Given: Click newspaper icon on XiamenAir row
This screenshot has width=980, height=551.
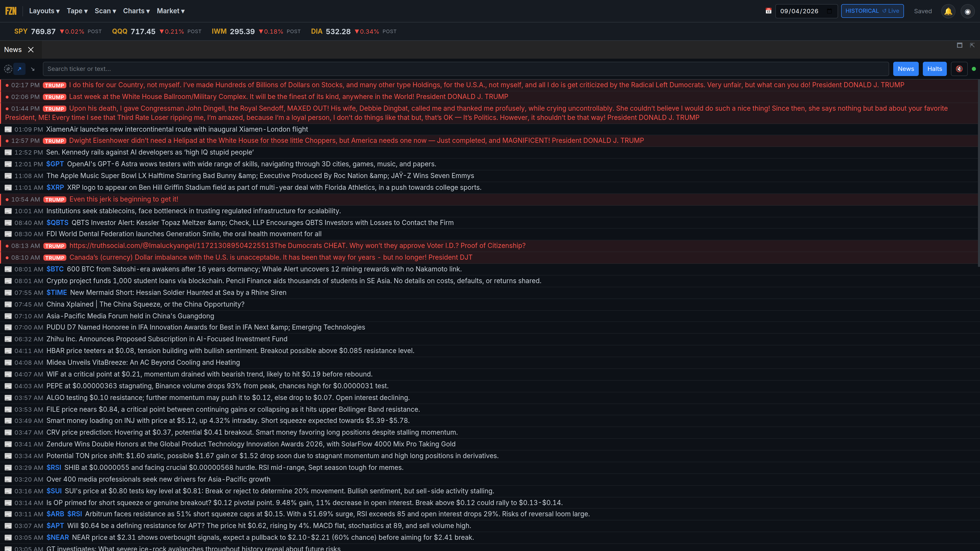Looking at the screenshot, I should click(x=8, y=129).
